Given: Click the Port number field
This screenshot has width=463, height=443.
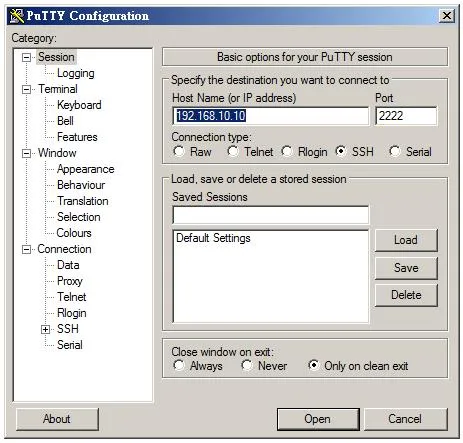Looking at the screenshot, I should click(406, 116).
